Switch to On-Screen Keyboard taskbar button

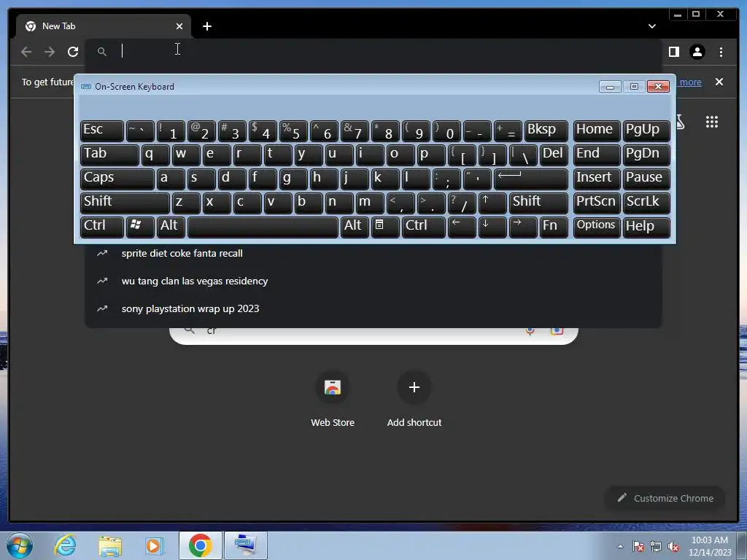pos(245,545)
